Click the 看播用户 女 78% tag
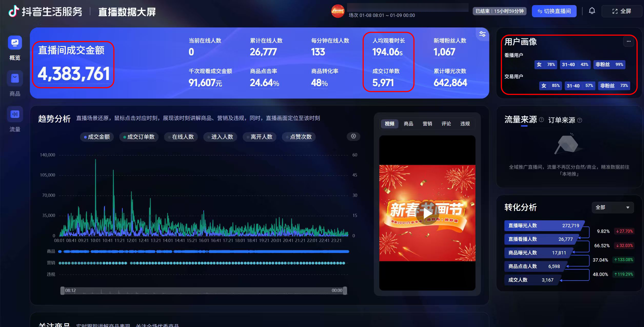644x327 pixels. (x=546, y=65)
